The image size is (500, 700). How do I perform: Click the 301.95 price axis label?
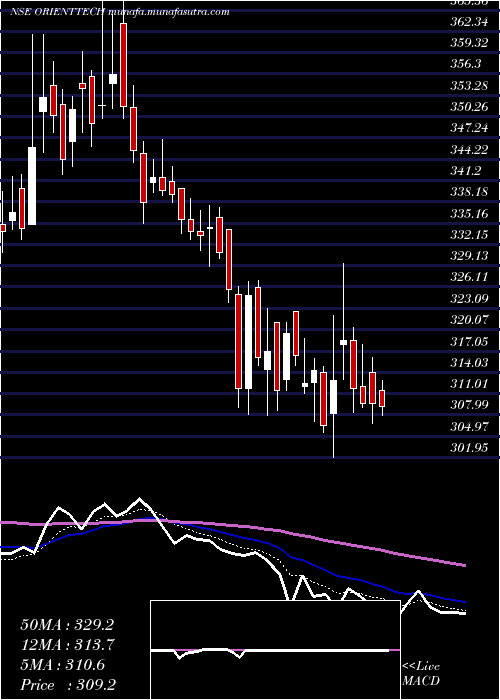coord(468,447)
